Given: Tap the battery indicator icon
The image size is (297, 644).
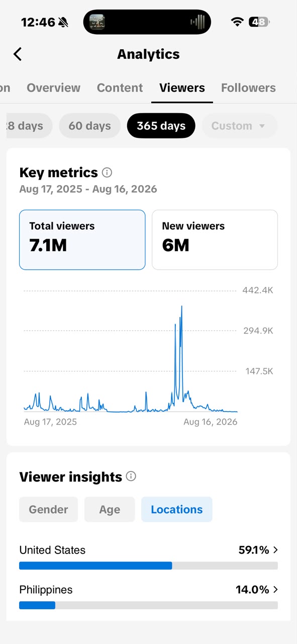Looking at the screenshot, I should (x=260, y=22).
